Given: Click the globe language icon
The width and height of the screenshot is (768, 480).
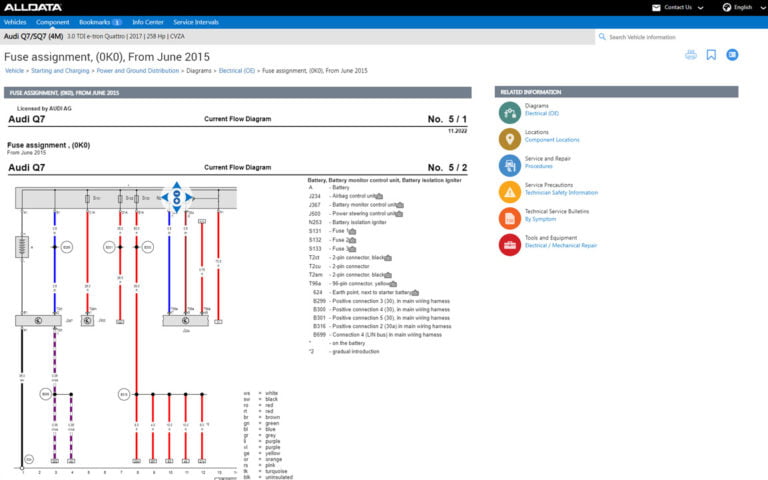Looking at the screenshot, I should 727,7.
